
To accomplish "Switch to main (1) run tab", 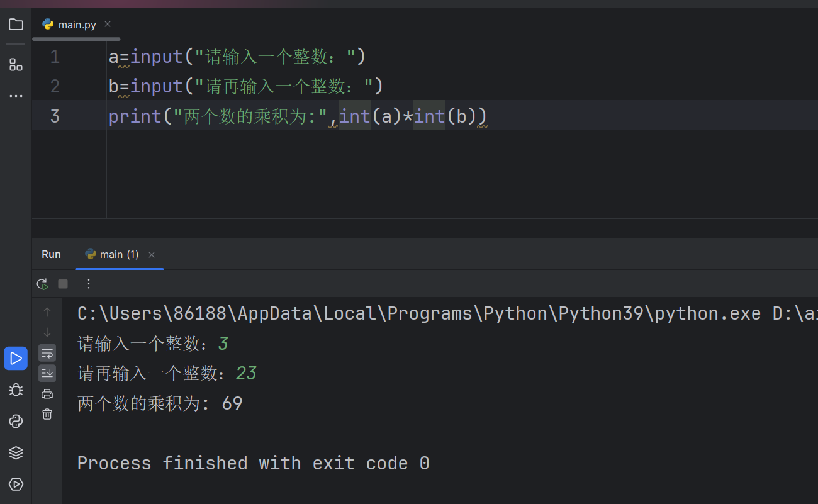I will point(112,254).
